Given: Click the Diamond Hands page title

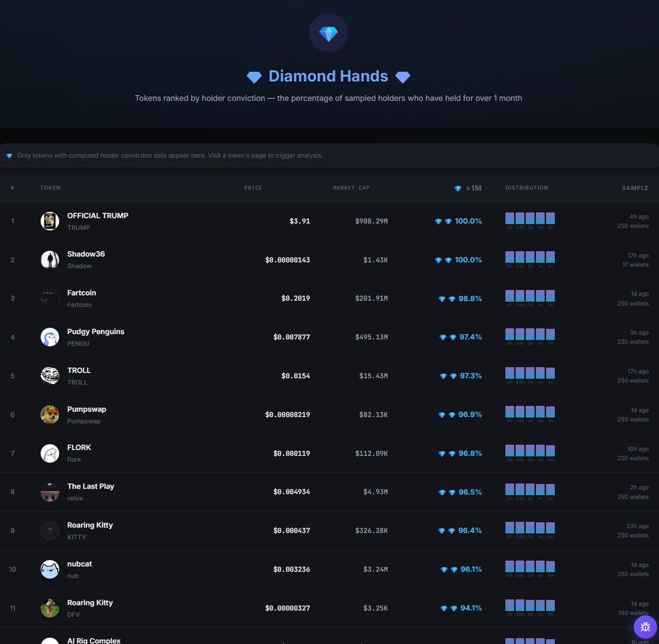Looking at the screenshot, I should click(x=328, y=76).
